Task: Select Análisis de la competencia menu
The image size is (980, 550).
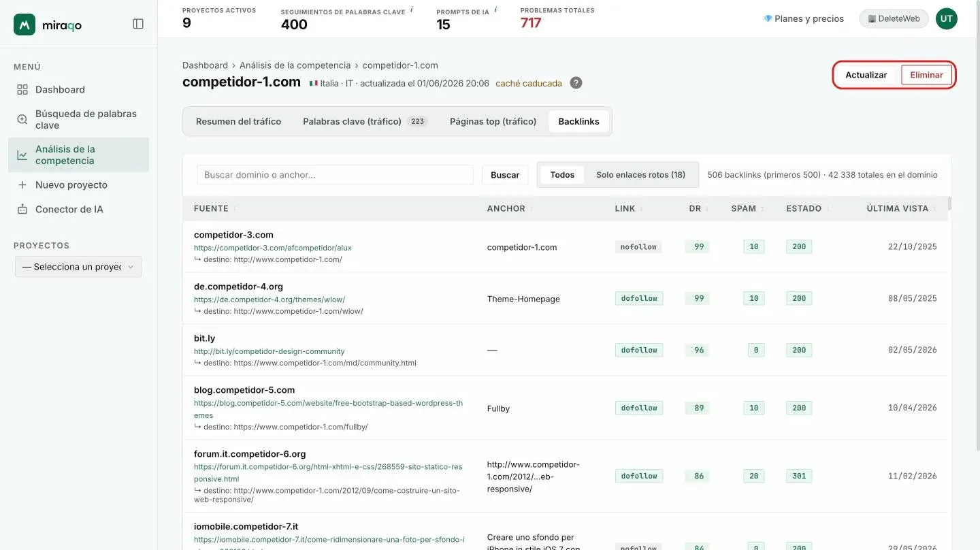Action: coord(78,155)
